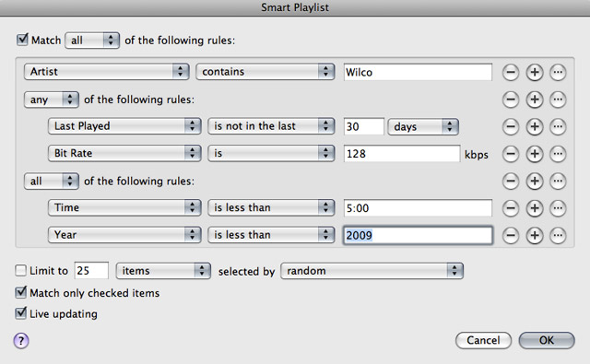The height and width of the screenshot is (364, 590).
Task: Add rule after the Artist row
Action: pyautogui.click(x=535, y=72)
